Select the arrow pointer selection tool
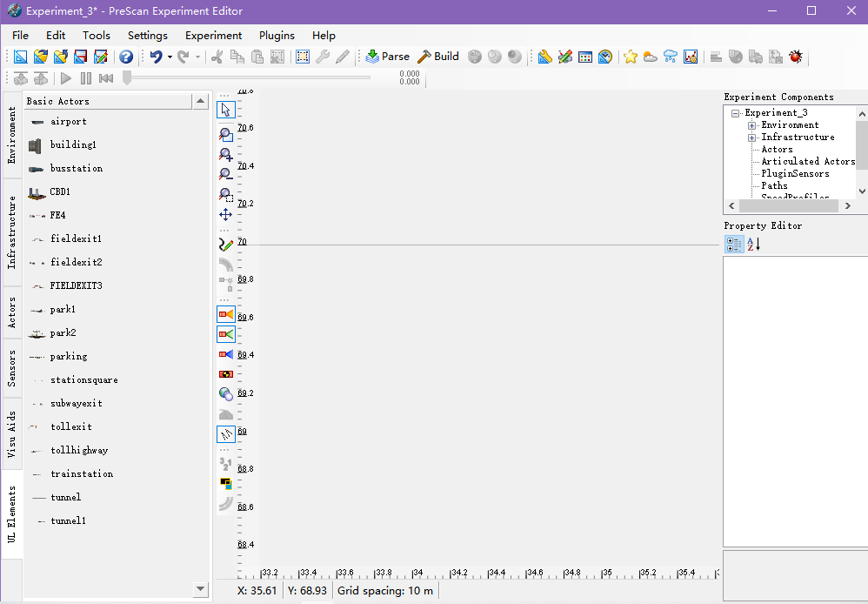Image resolution: width=868 pixels, height=604 pixels. [226, 110]
